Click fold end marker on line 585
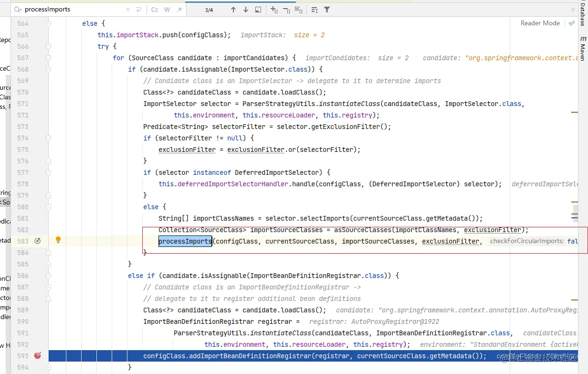Image resolution: width=588 pixels, height=374 pixels. click(x=48, y=264)
